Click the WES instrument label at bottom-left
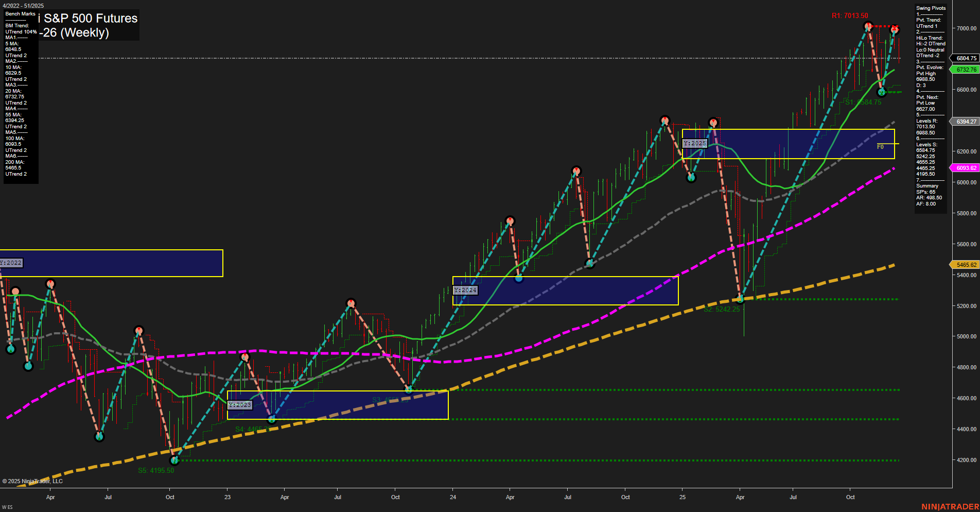The height and width of the screenshot is (512, 980). click(8, 507)
